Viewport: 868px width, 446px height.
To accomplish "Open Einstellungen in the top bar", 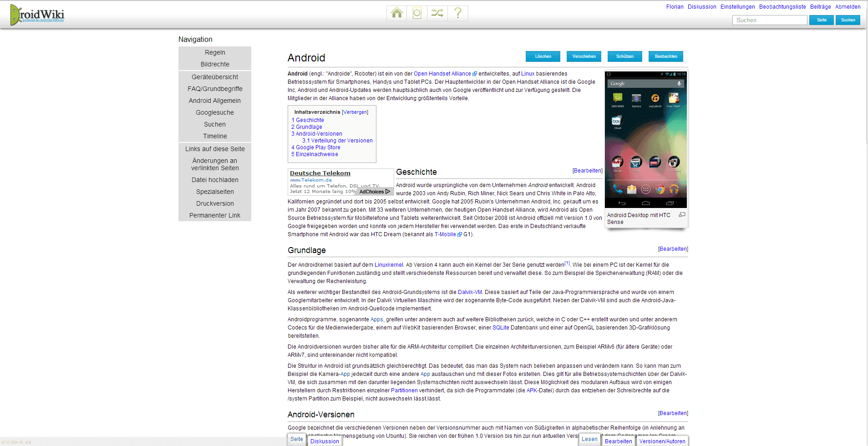I will [x=737, y=7].
